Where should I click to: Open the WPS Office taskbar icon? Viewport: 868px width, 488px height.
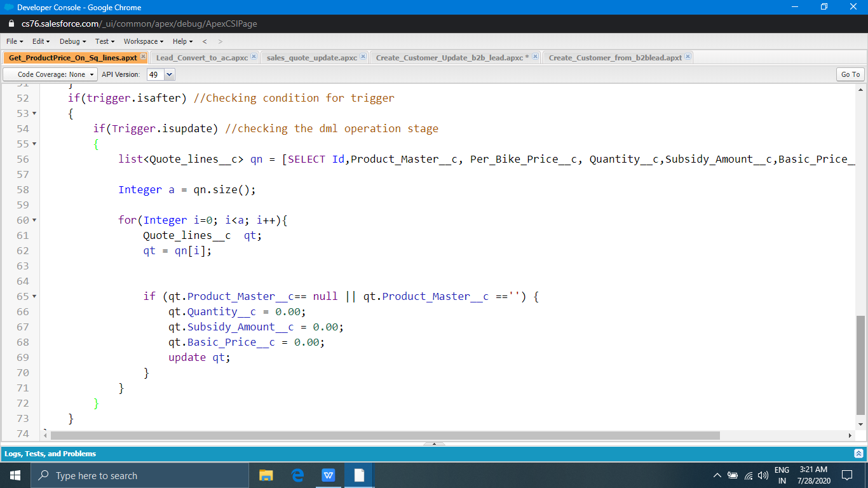pyautogui.click(x=329, y=475)
